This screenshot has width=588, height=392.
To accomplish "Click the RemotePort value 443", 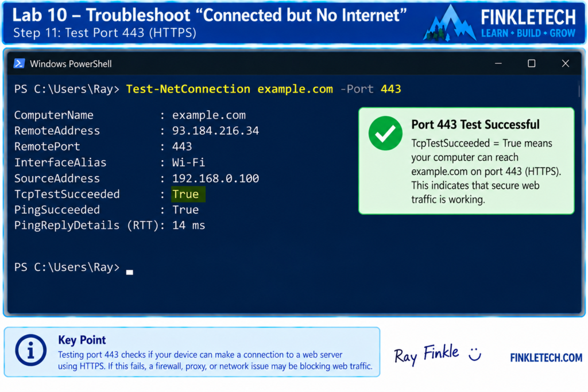I will point(182,146).
